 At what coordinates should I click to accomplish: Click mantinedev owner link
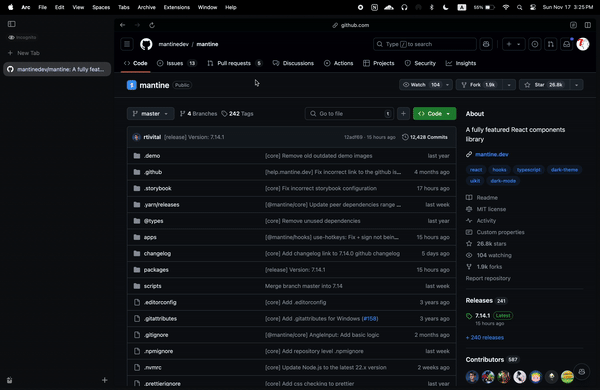173,44
